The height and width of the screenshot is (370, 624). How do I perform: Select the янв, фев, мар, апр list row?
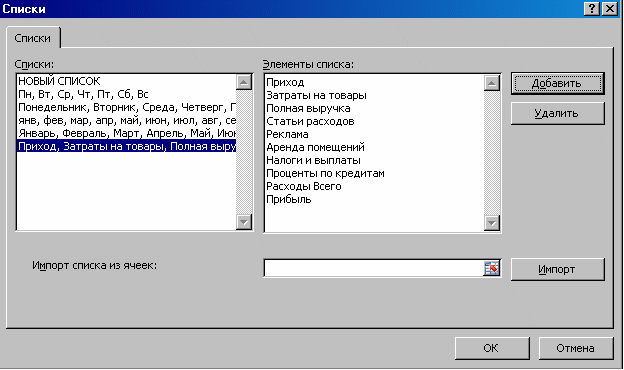click(x=127, y=120)
